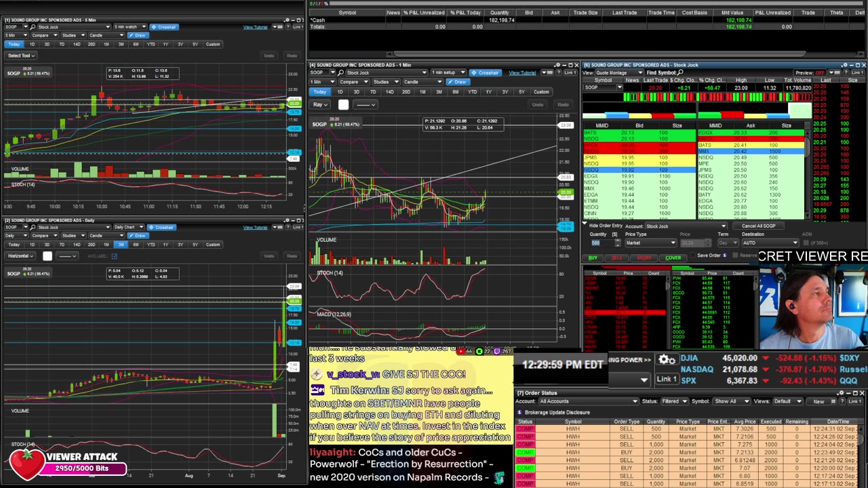Activate the Draw pencil tool in 5 Min chart
This screenshot has width=868, height=488.
(x=138, y=35)
